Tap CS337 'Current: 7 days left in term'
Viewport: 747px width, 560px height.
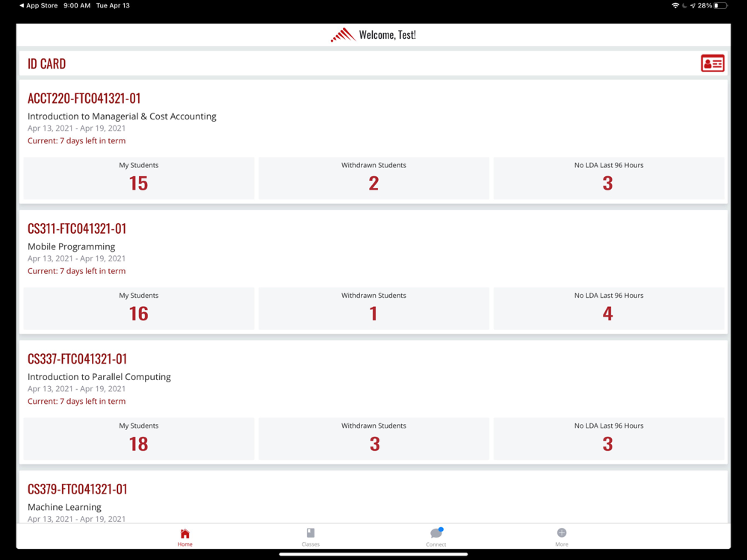pos(77,401)
